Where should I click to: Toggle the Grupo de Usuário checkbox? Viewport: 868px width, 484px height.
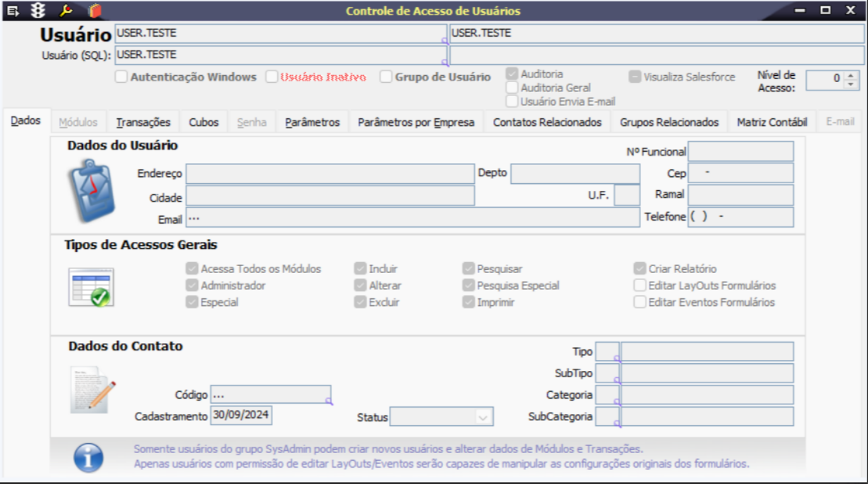coord(386,77)
